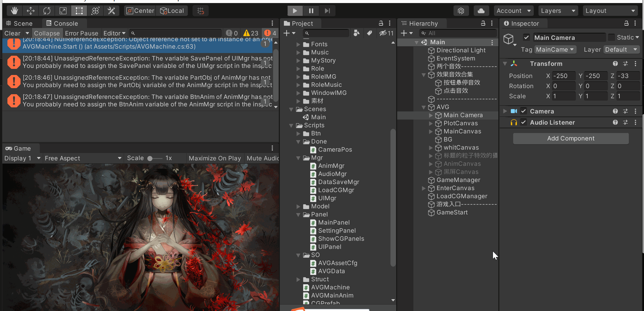Image resolution: width=644 pixels, height=311 pixels.
Task: Open Layer Default dropdown
Action: pos(622,50)
